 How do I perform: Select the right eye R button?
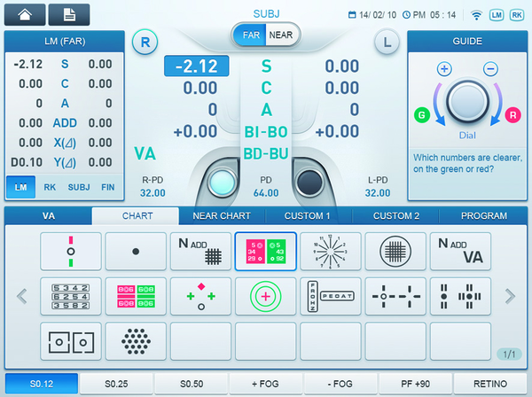coord(145,42)
